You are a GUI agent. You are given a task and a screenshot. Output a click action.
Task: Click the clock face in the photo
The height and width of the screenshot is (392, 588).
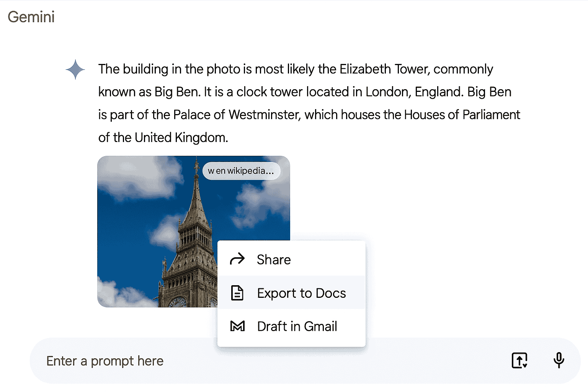(x=177, y=302)
